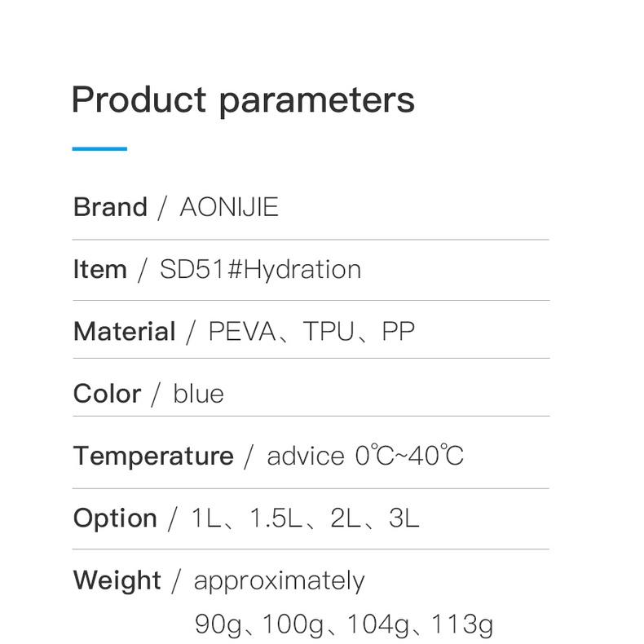644x644 pixels.
Task: Click the PEVA material text
Action: (x=242, y=332)
